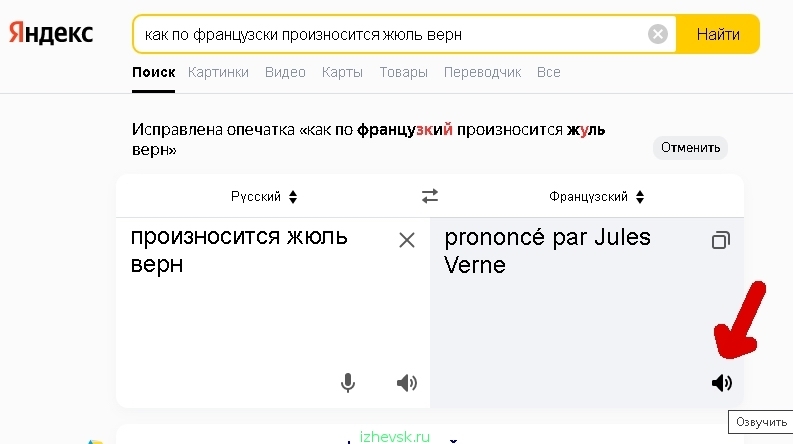Clear the search query with round X
Screen dimensions: 793x444
coord(657,34)
